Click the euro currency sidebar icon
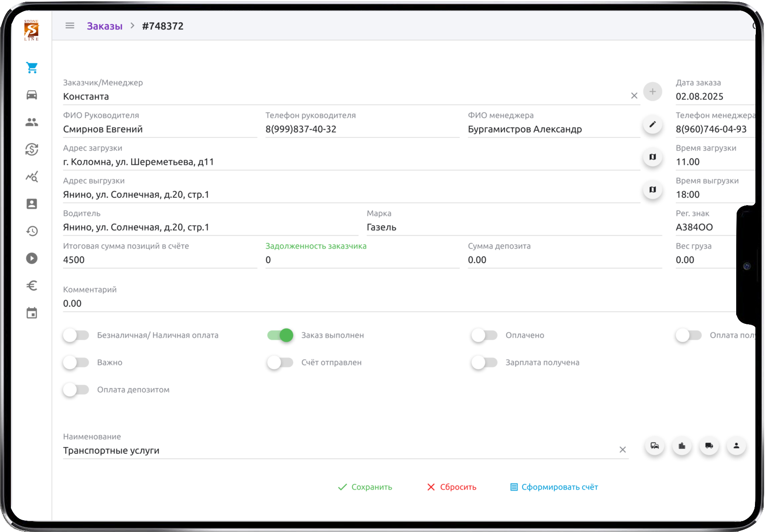This screenshot has width=765, height=532. 32,285
